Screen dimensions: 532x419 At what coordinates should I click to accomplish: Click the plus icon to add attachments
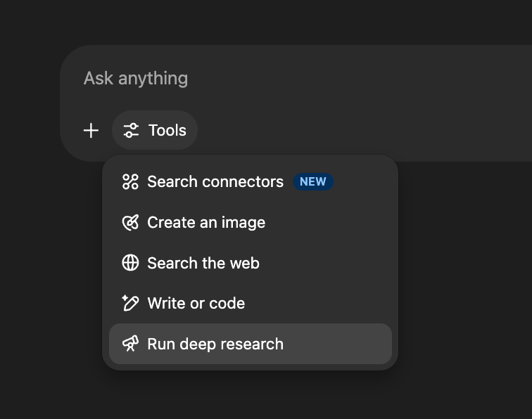[91, 131]
